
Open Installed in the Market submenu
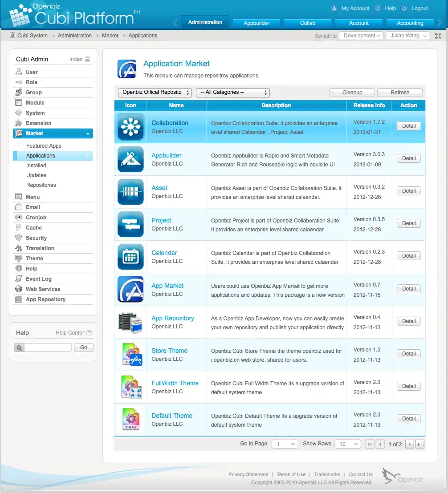pyautogui.click(x=36, y=166)
